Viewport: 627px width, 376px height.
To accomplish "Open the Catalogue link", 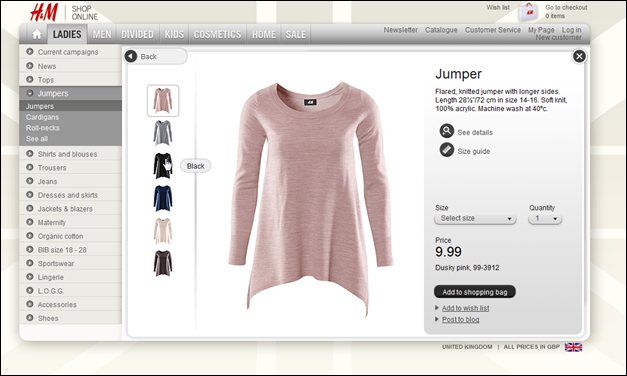I will [441, 30].
